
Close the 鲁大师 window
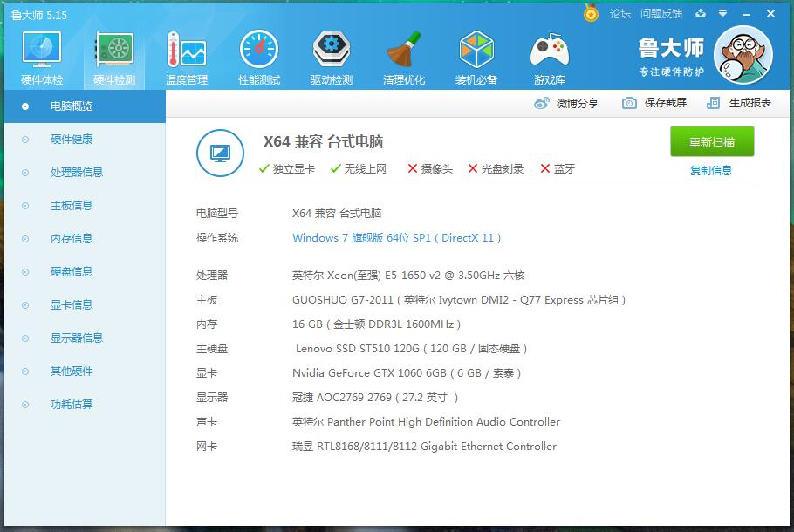tap(770, 14)
